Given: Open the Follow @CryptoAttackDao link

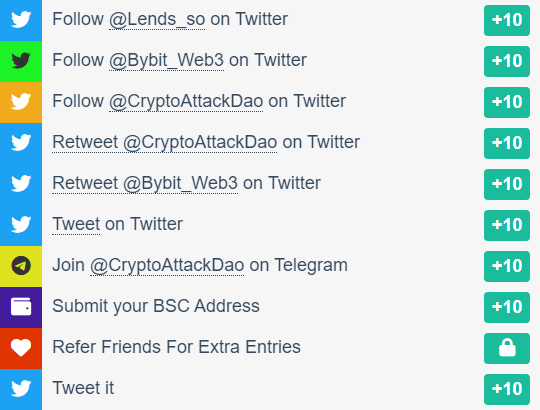Looking at the screenshot, I should [186, 101].
